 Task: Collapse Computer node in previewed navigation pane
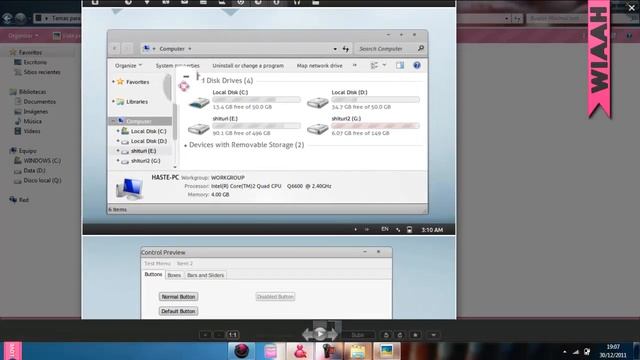(113, 121)
